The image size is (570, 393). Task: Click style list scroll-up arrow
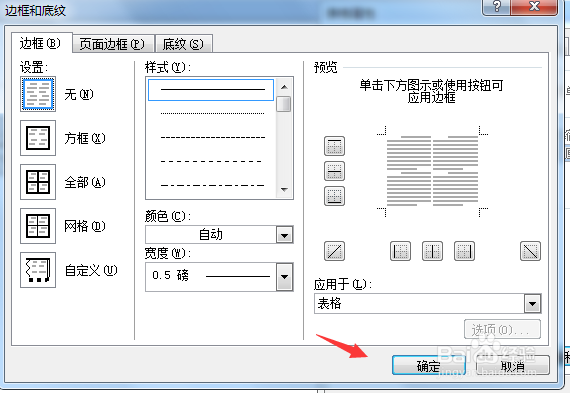pos(284,87)
